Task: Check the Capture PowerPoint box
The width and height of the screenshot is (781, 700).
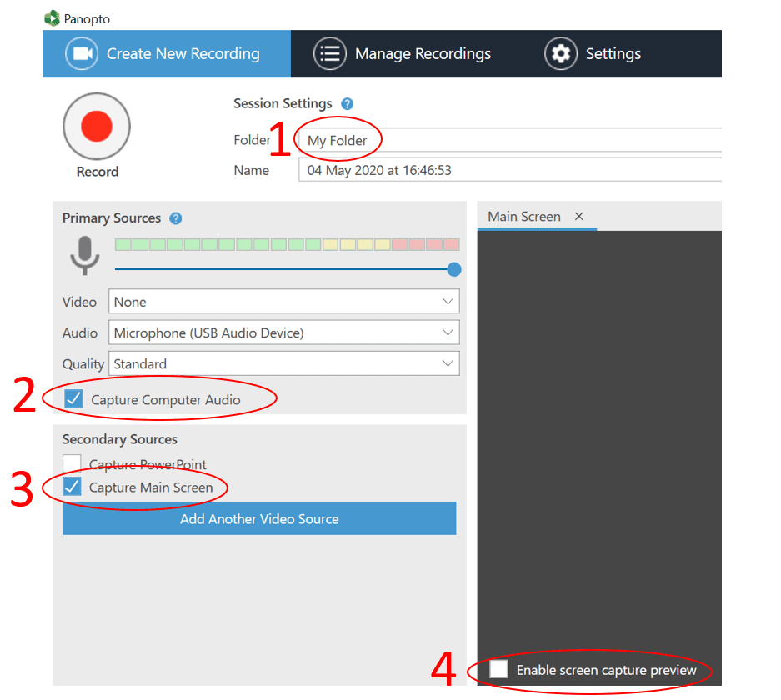Action: click(x=72, y=463)
